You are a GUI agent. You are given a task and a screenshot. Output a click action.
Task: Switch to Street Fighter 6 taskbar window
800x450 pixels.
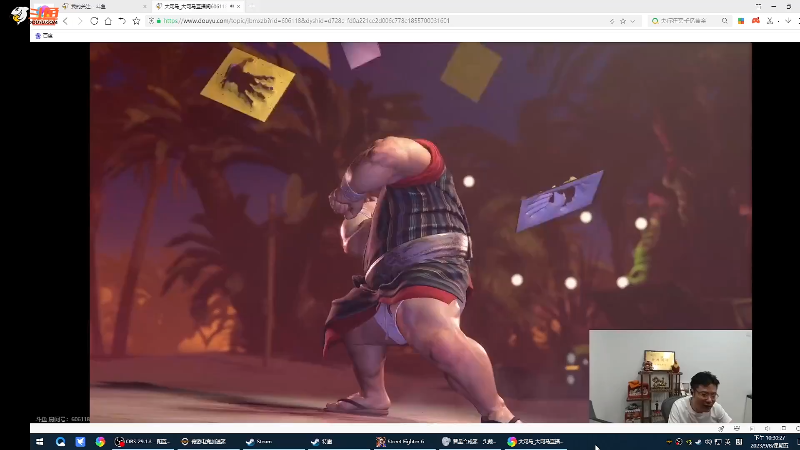click(x=405, y=442)
